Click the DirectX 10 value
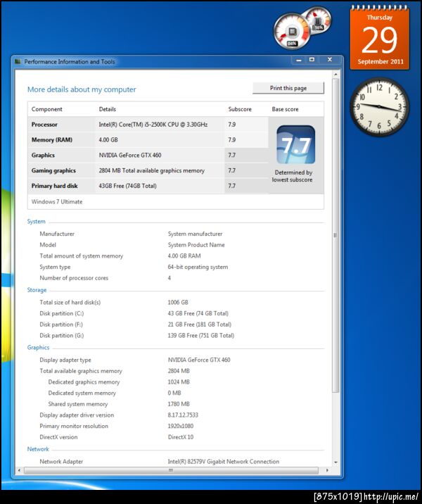Viewport: 422px width, 504px height. point(181,437)
